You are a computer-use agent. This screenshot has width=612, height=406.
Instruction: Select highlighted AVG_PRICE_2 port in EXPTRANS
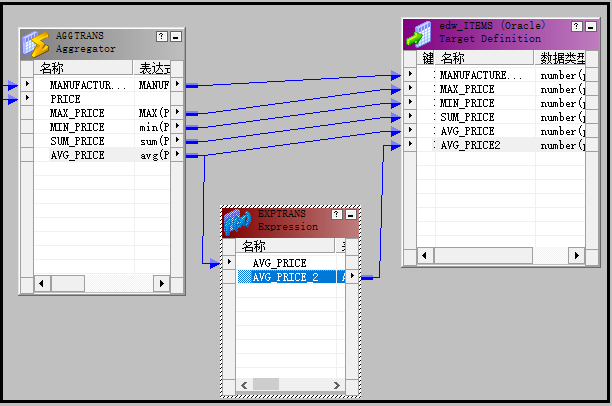pyautogui.click(x=285, y=277)
